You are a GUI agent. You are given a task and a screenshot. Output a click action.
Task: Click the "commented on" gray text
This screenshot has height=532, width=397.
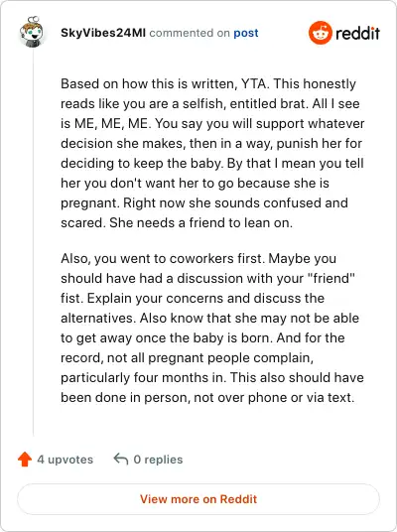click(x=190, y=33)
